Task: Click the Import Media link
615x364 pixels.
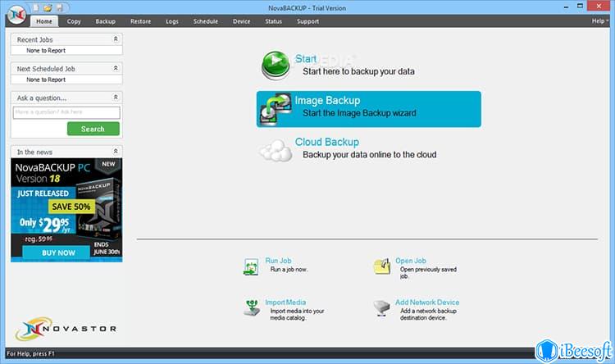Action: [285, 302]
